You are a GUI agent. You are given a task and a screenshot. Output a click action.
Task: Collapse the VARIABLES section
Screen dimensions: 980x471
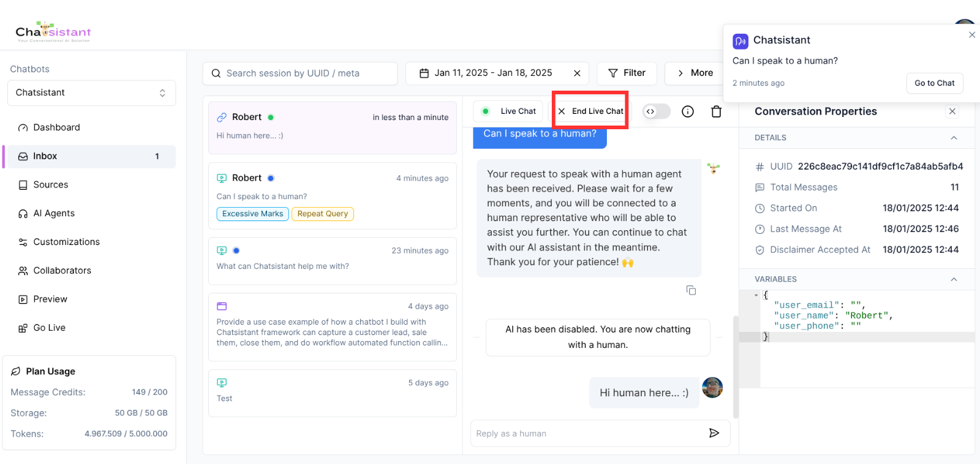pyautogui.click(x=954, y=279)
